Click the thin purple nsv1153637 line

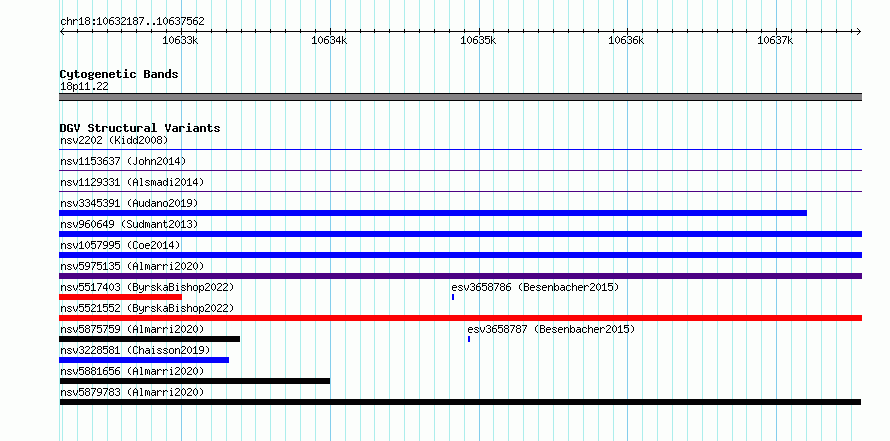point(461,170)
